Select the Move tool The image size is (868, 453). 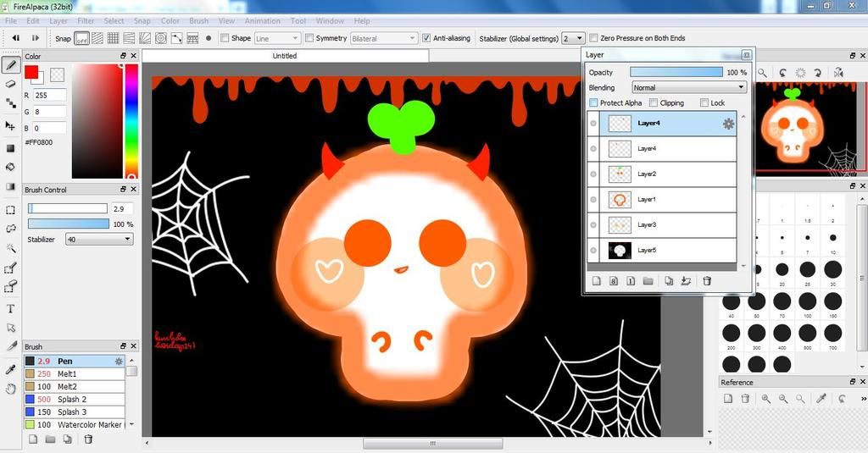point(10,125)
